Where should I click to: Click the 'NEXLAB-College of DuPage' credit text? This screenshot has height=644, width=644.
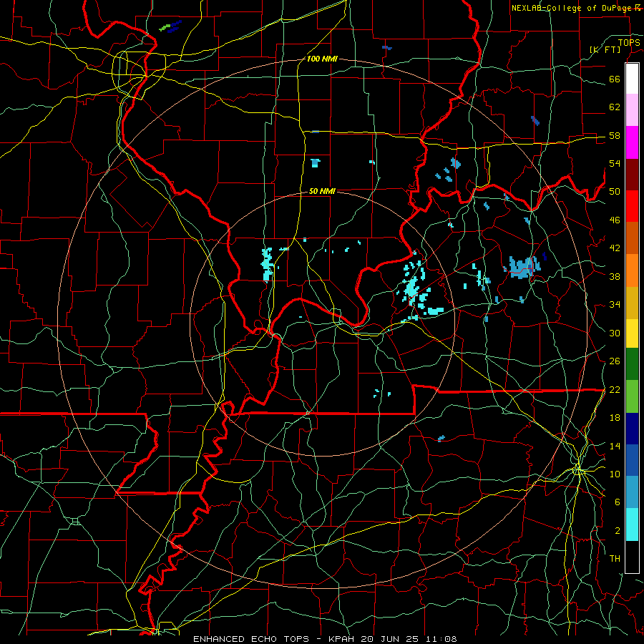[572, 8]
